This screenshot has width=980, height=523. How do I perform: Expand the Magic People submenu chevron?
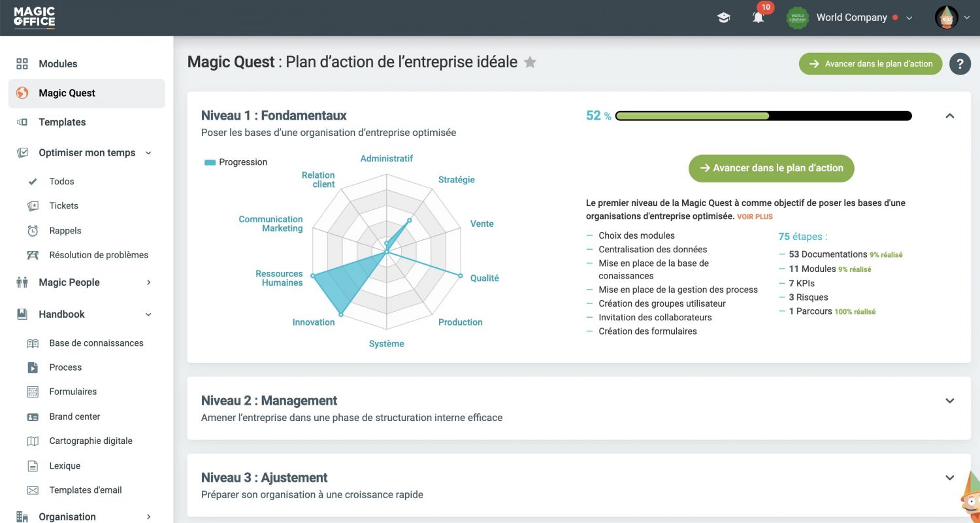(x=148, y=282)
